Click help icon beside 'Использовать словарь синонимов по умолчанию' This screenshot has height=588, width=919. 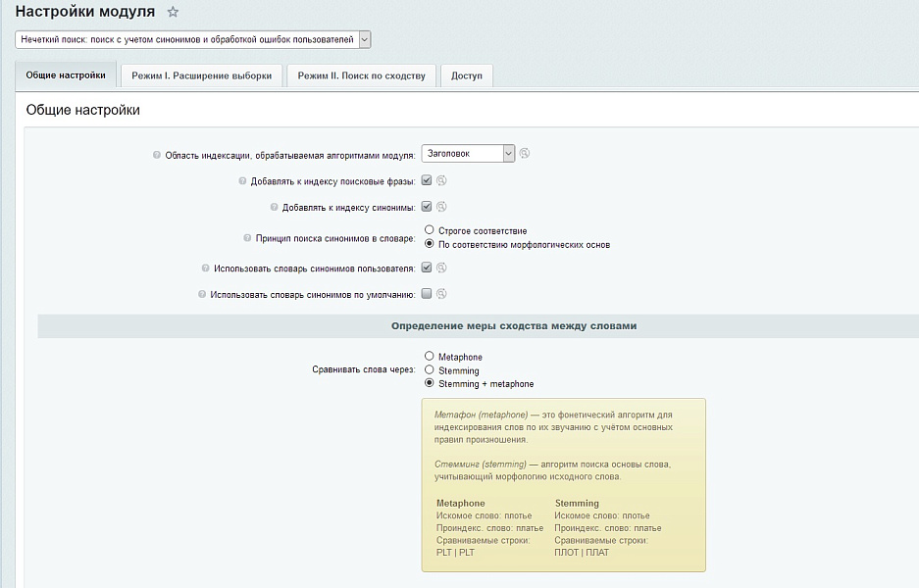click(x=202, y=294)
